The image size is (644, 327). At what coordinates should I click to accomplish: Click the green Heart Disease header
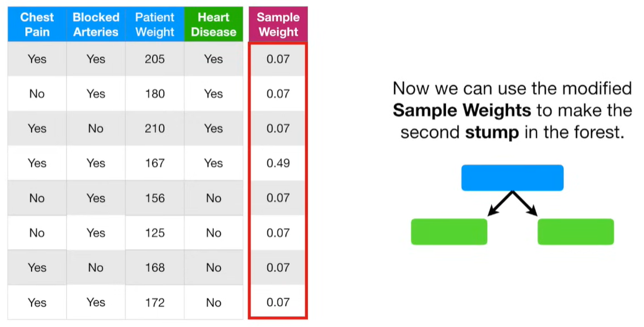tap(214, 25)
